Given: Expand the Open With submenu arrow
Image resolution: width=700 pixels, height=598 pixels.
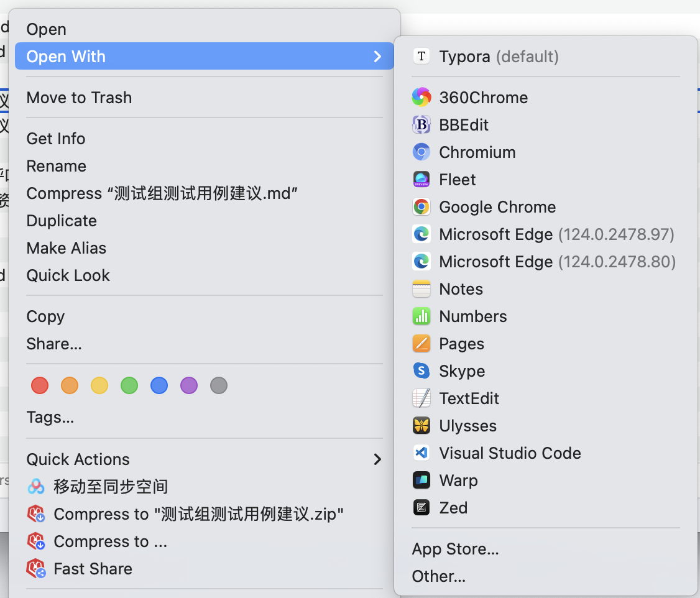Looking at the screenshot, I should (x=377, y=56).
